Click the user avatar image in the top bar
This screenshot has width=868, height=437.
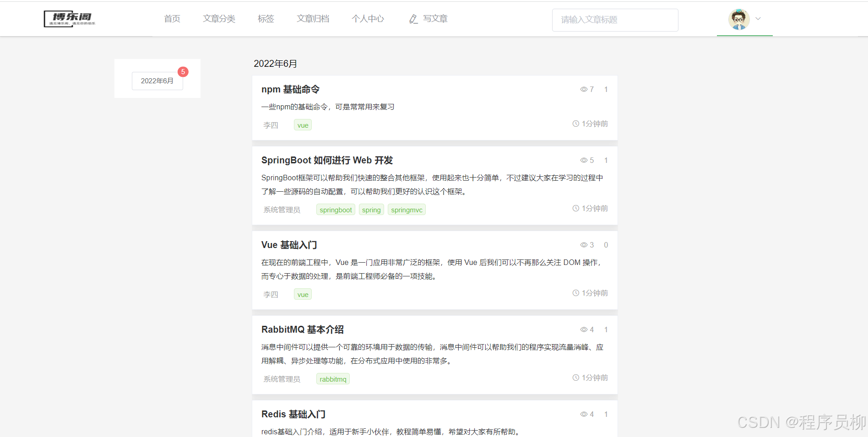739,19
